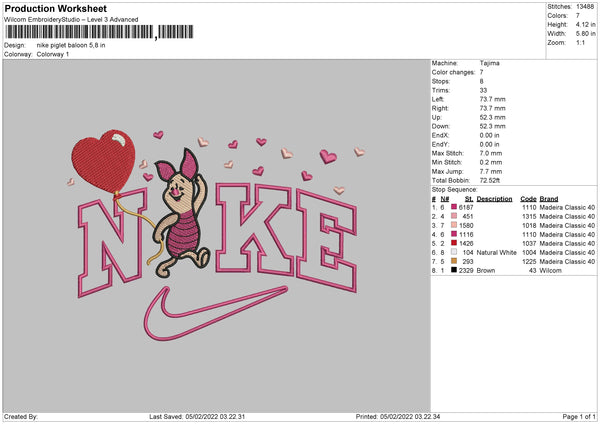
Task: Select the Color changes label
Action: coord(453,72)
